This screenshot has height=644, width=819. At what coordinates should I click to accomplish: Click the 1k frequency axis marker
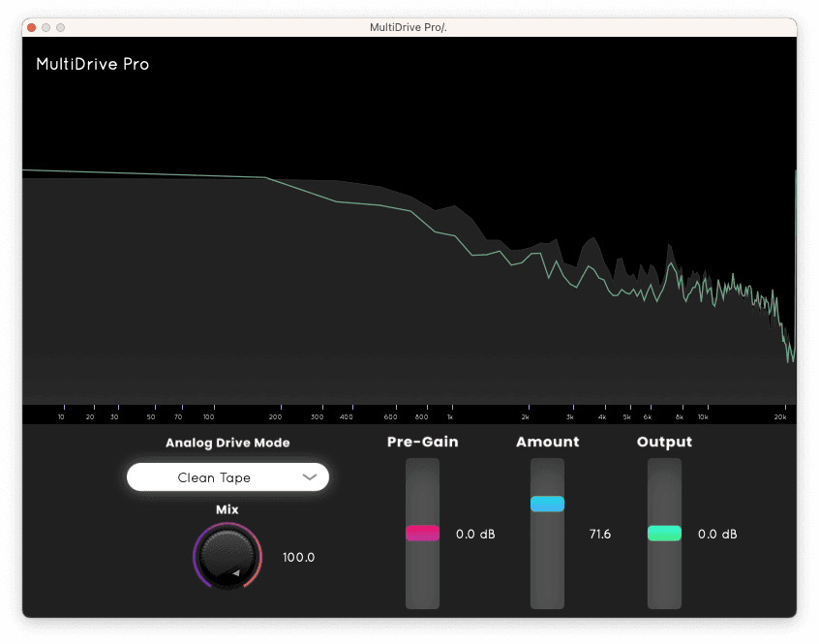tap(450, 416)
